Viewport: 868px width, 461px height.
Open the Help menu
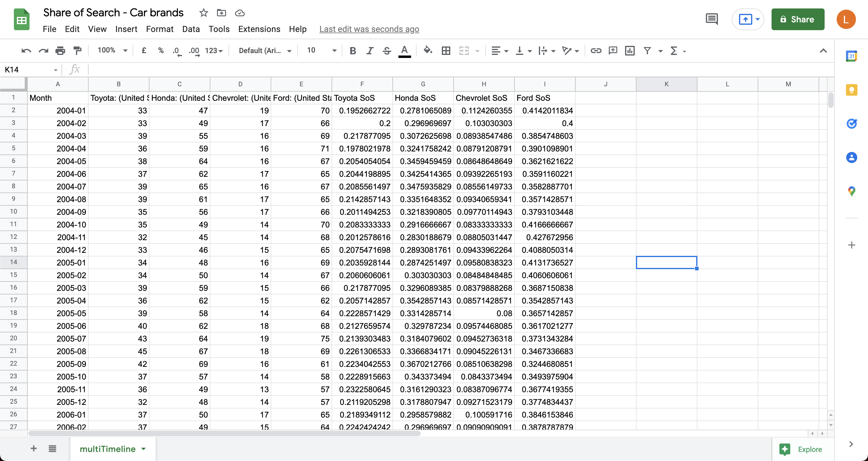tap(298, 29)
